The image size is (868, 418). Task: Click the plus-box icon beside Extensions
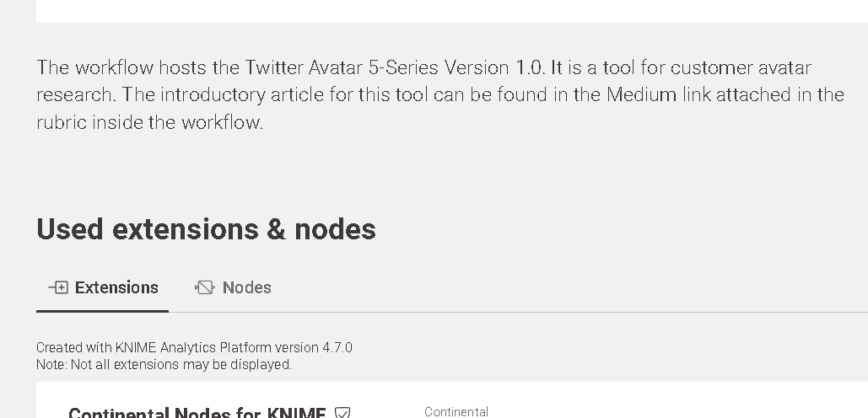[x=58, y=287]
